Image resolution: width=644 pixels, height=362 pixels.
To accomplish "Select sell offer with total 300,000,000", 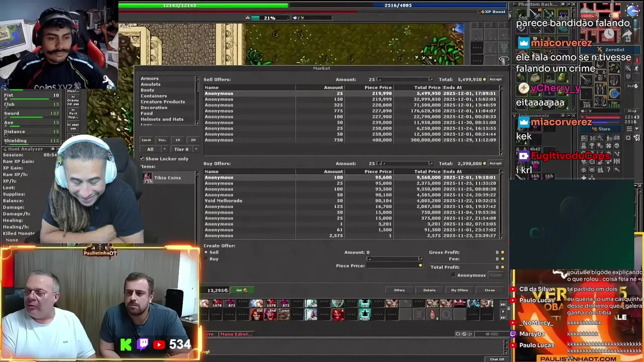I will click(351, 140).
